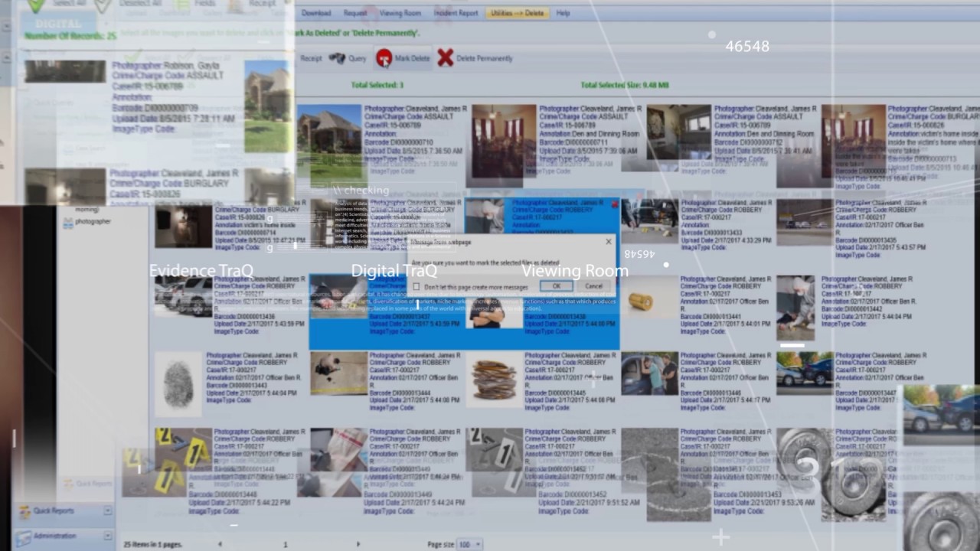The width and height of the screenshot is (980, 551).
Task: Click the red X Delete Permanently icon
Action: (x=445, y=58)
